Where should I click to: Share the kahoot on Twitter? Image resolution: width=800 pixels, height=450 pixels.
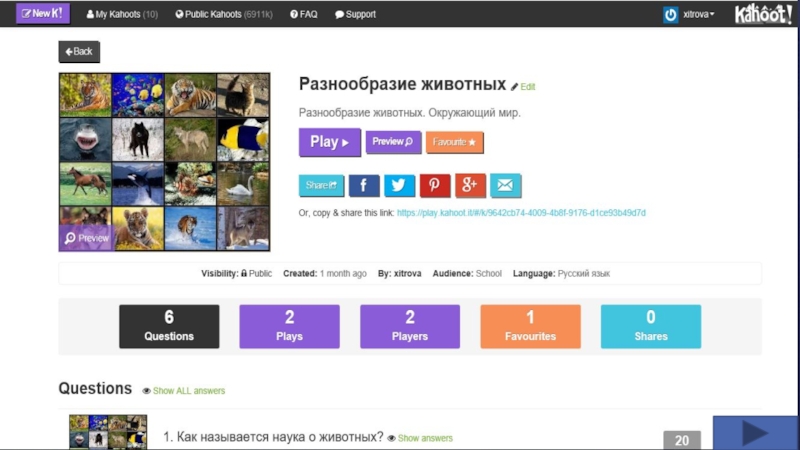click(x=399, y=185)
